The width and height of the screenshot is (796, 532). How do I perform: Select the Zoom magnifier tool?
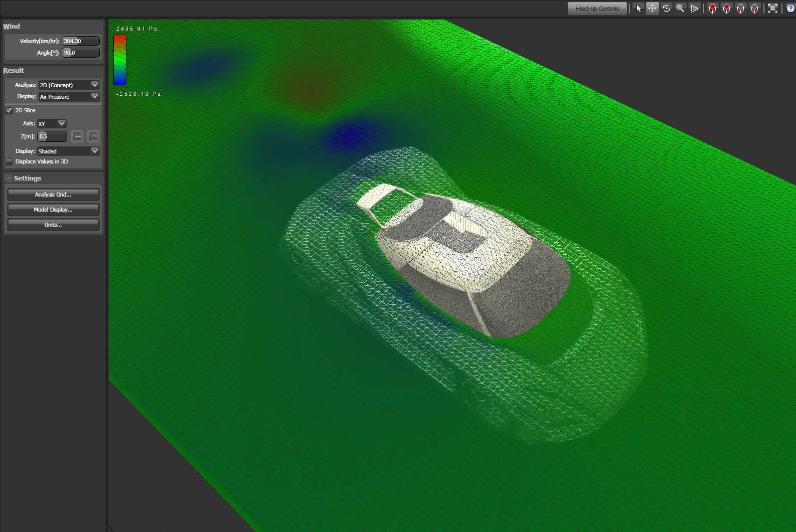point(680,9)
